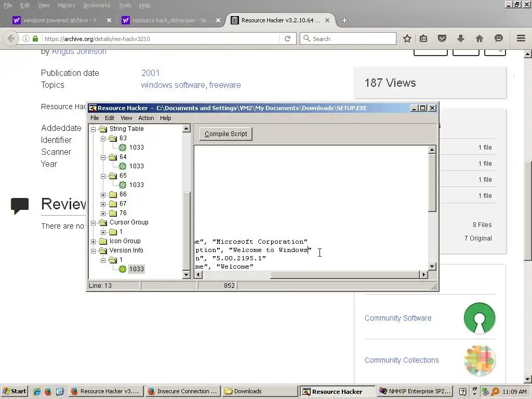
Task: Click the Community Software green logo
Action: click(x=479, y=318)
